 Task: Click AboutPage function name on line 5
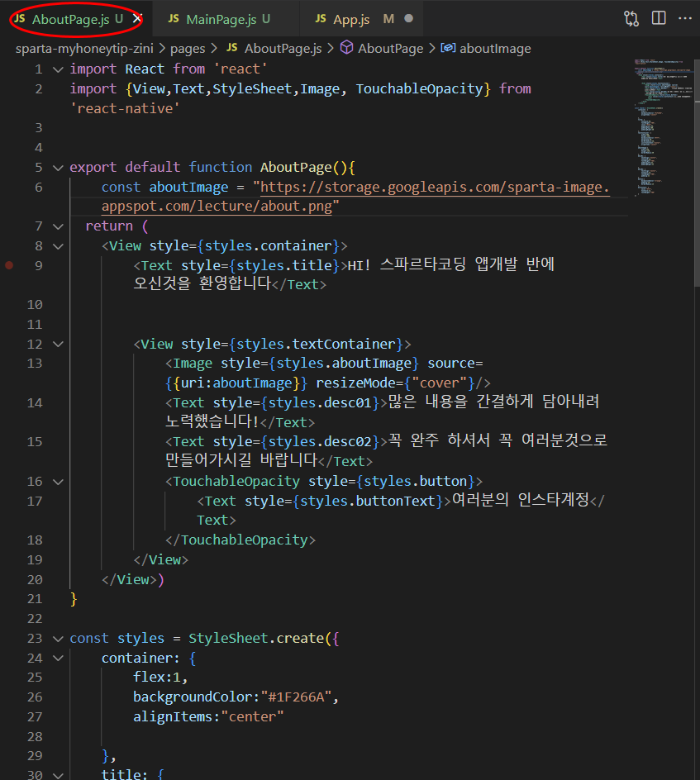296,167
